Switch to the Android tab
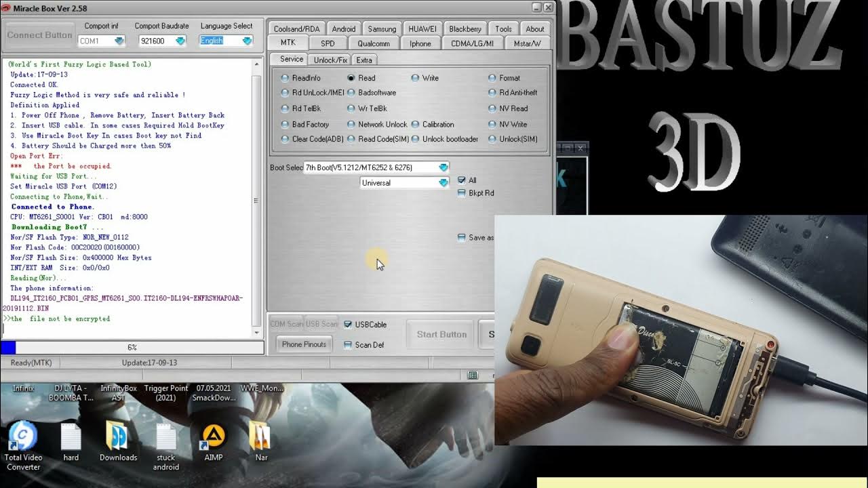 click(343, 28)
